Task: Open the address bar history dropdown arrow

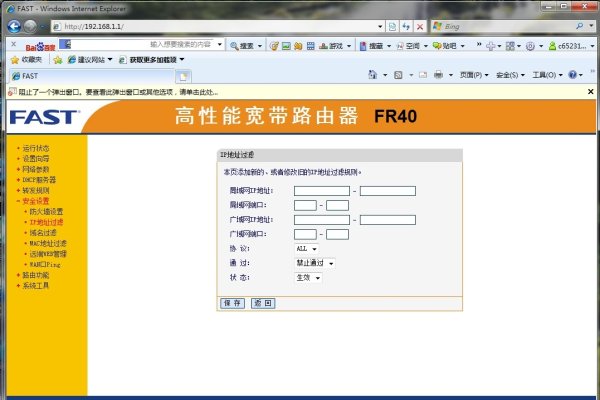Action: [380, 26]
